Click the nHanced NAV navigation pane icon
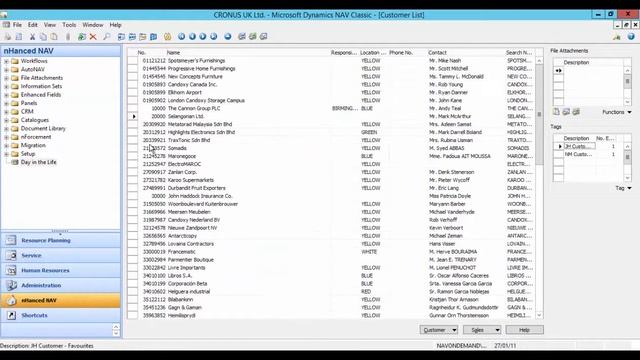640x360 pixels. (x=11, y=300)
